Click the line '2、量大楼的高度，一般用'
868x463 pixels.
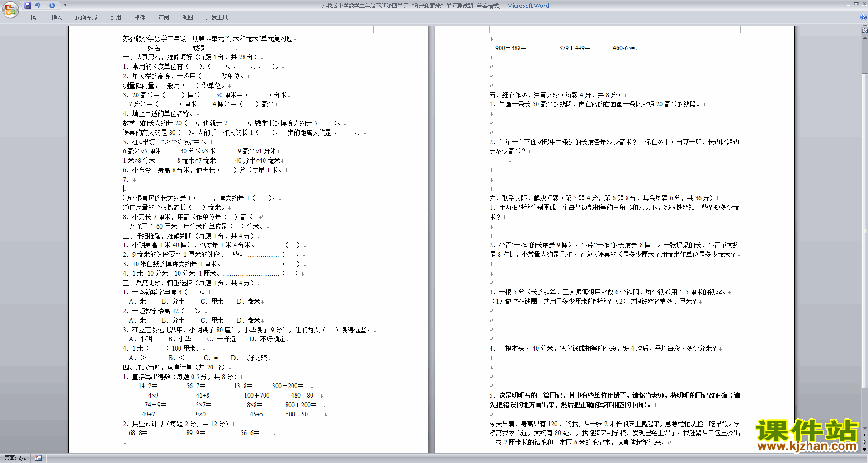[x=184, y=76]
